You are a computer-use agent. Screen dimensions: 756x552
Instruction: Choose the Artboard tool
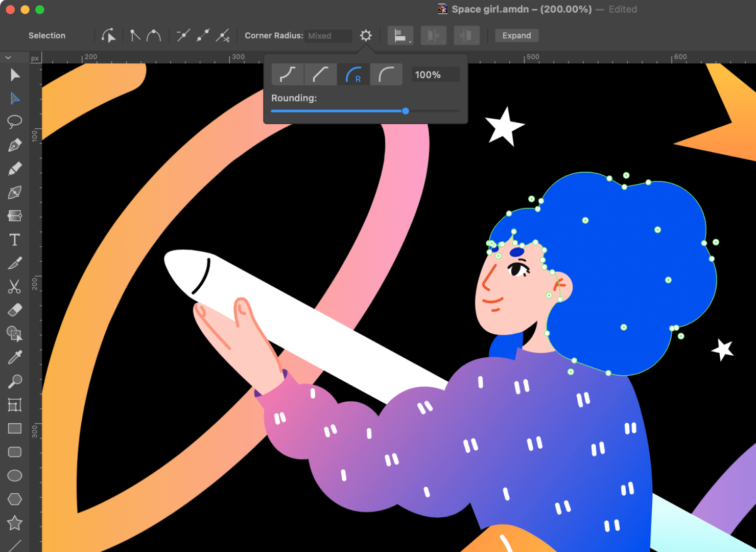tap(15, 405)
